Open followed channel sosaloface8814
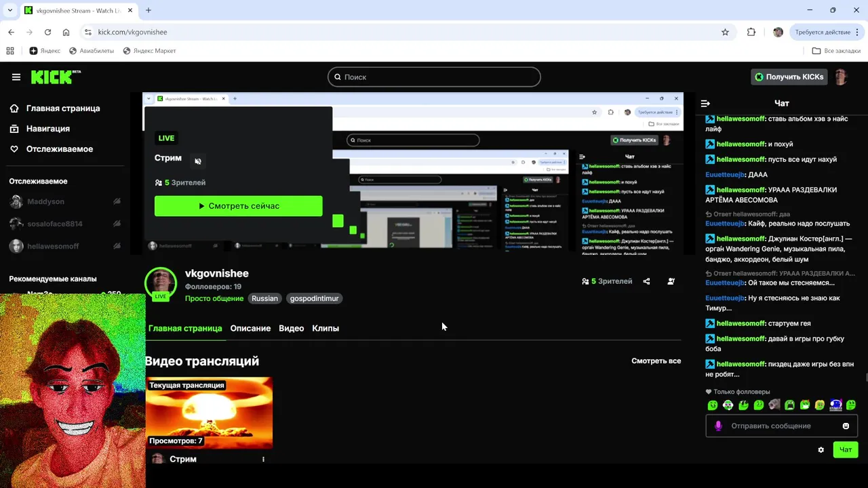This screenshot has width=868, height=488. (x=46, y=224)
